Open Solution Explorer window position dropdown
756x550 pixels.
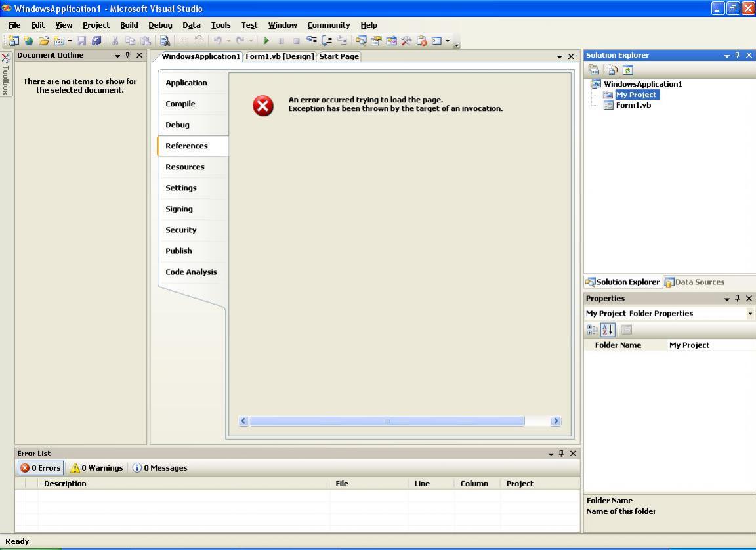(x=726, y=56)
